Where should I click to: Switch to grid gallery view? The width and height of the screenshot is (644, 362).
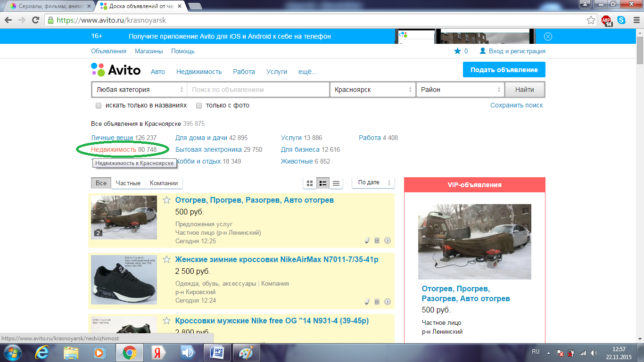click(310, 183)
